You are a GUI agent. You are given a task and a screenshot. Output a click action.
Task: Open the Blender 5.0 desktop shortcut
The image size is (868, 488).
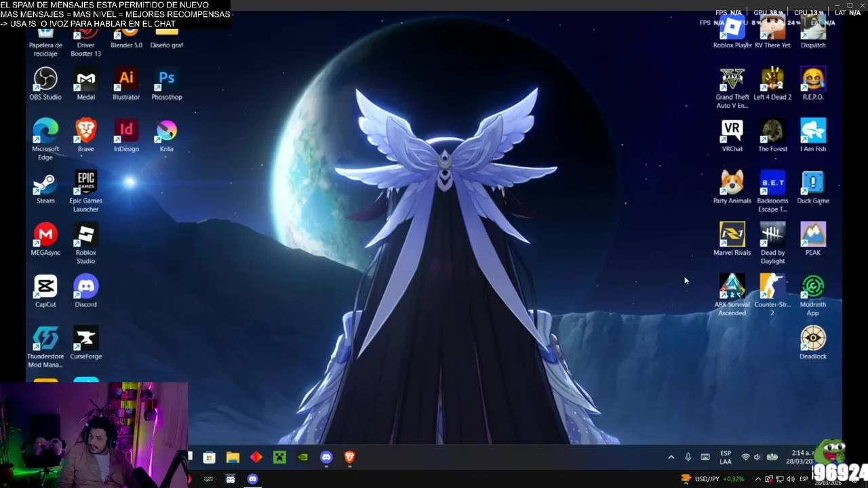126,38
